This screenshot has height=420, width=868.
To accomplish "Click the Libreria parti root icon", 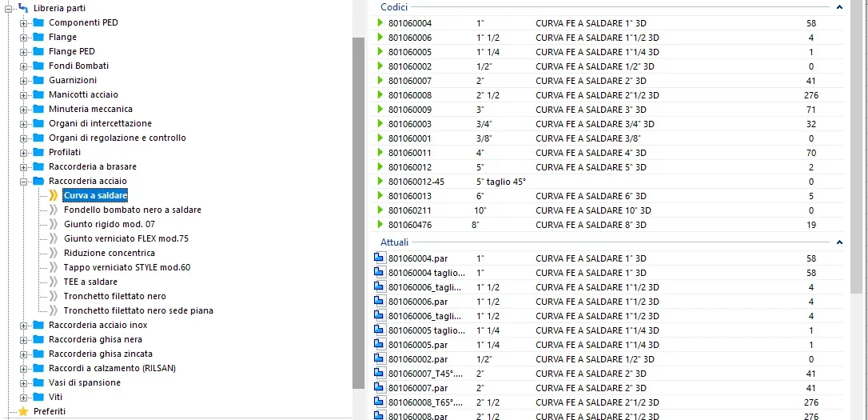I will [x=23, y=8].
